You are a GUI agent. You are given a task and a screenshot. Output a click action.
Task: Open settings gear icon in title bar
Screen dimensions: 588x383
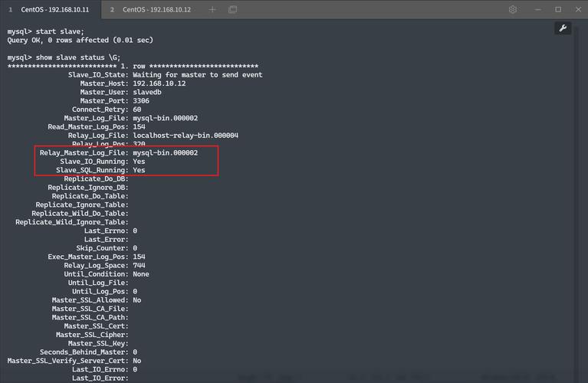click(513, 9)
